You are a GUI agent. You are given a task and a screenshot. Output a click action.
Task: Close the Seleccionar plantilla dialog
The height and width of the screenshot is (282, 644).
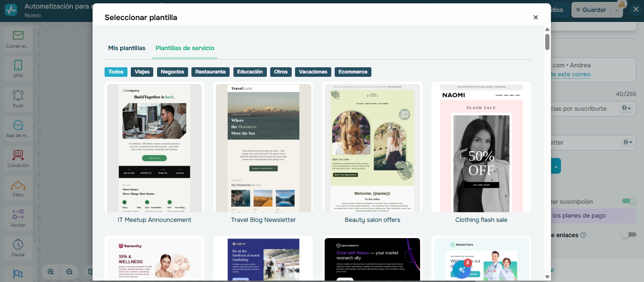coord(536,17)
